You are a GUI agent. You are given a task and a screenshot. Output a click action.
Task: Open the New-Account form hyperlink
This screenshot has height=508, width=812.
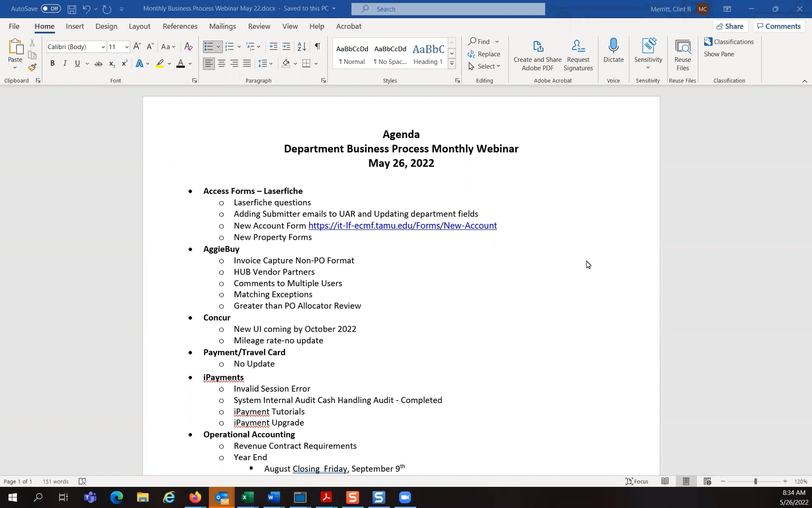click(x=402, y=226)
